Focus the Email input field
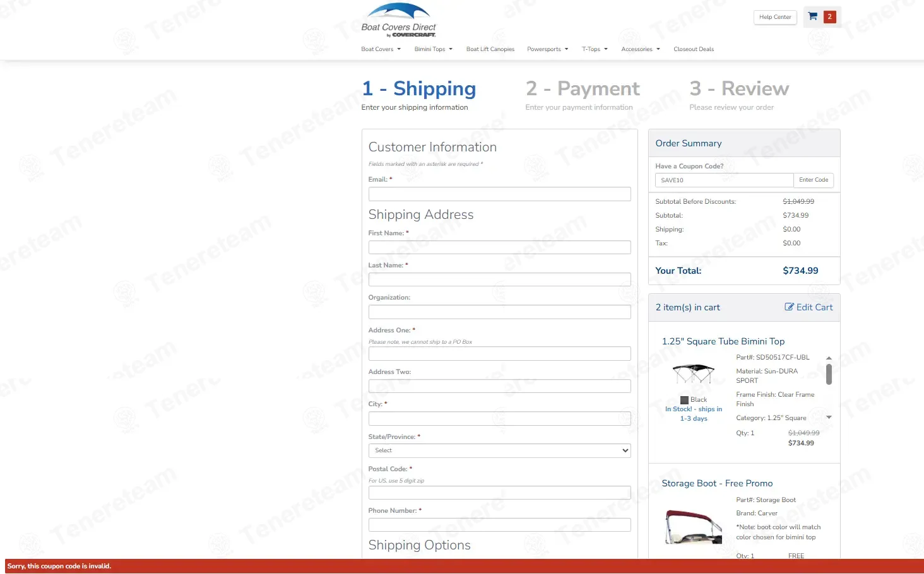924x574 pixels. point(499,194)
